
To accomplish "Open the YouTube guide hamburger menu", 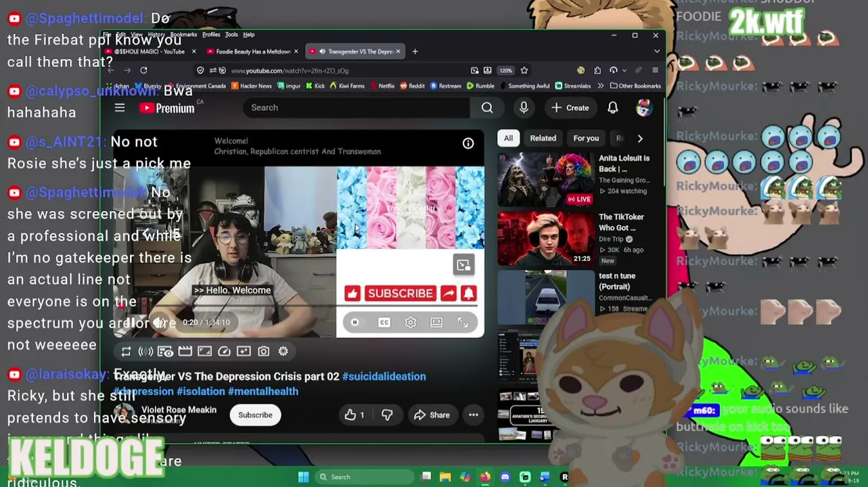I will (x=120, y=108).
